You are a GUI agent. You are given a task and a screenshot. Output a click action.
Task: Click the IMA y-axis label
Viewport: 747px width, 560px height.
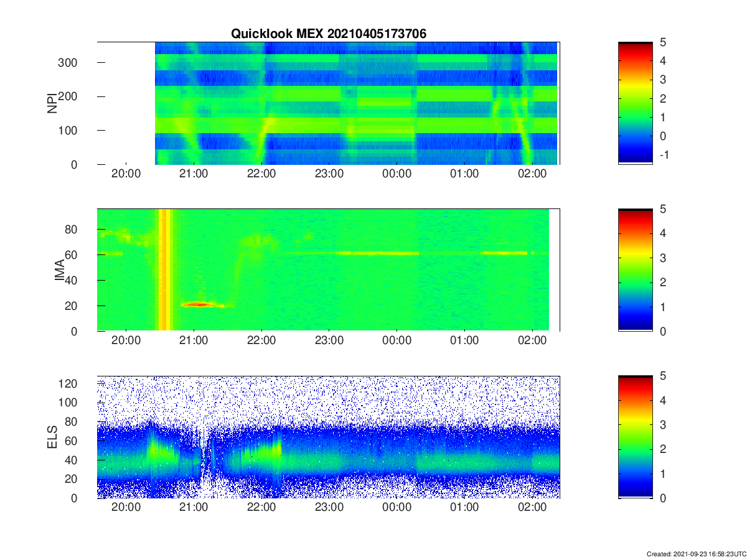pos(60,269)
